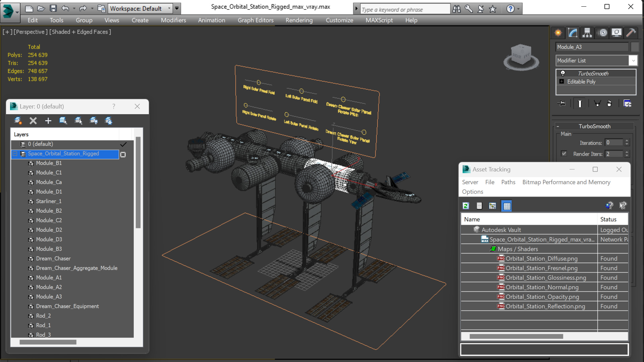Click Create New Layer icon
The image size is (644, 362).
pos(18,121)
